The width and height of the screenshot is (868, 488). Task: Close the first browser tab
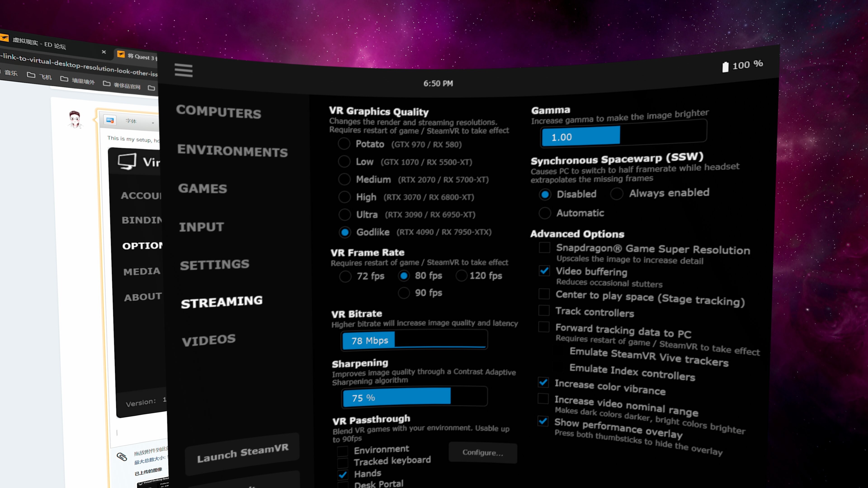tap(104, 52)
